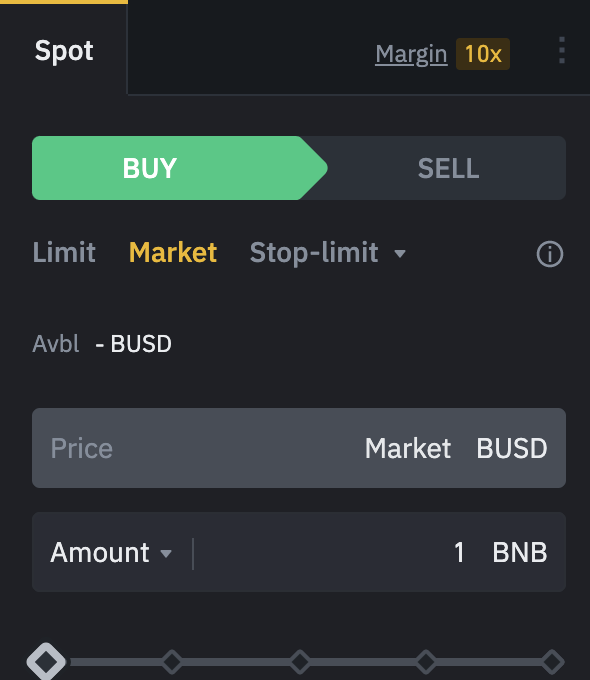
Task: Set slider to 100% diamond marker
Action: (x=553, y=662)
